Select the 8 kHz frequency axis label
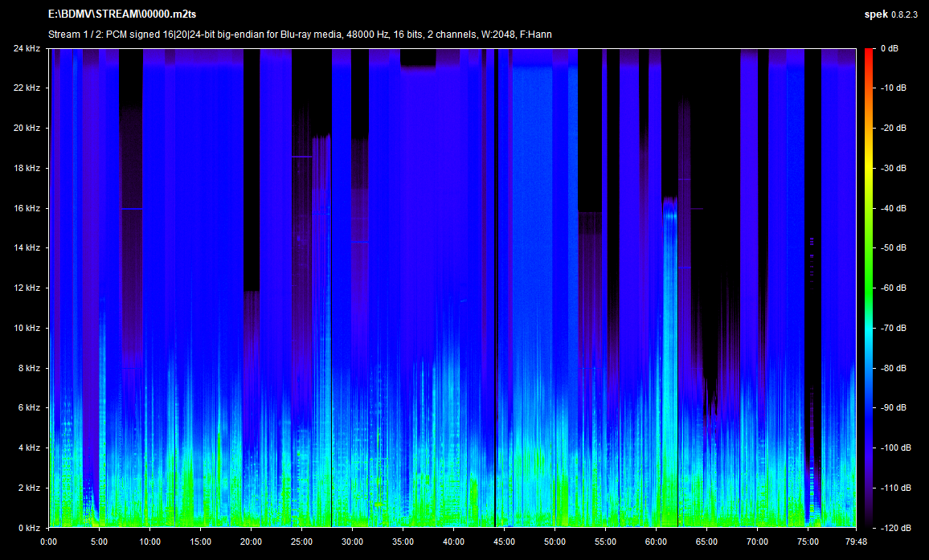Image resolution: width=929 pixels, height=560 pixels. pos(29,368)
